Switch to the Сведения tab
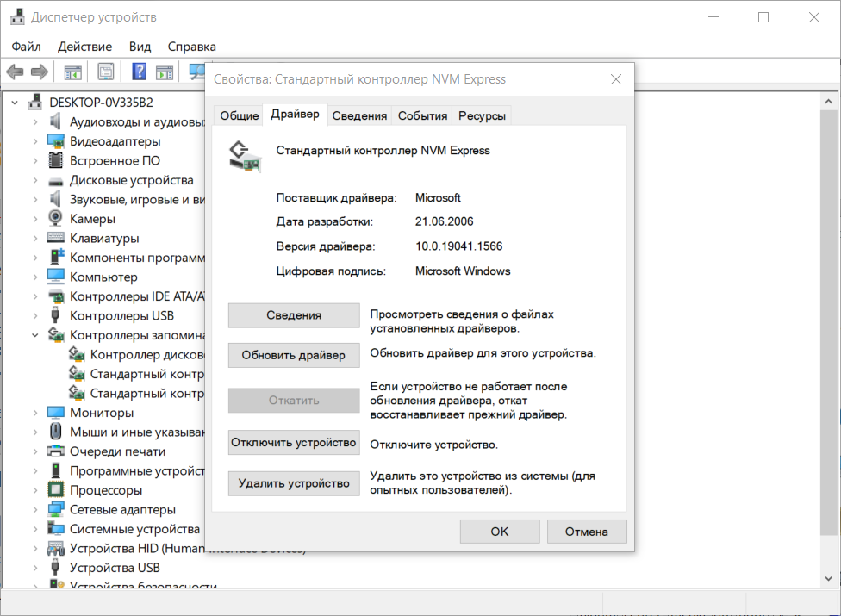Screen dimensions: 841x616 [359, 115]
